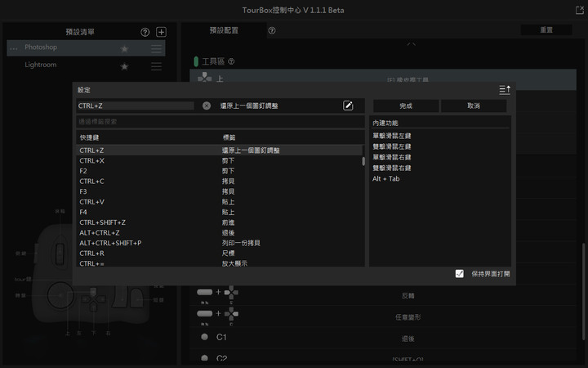Screen dimensions: 588x368
Task: Select the CTRL+X shortcut row
Action: [220, 161]
